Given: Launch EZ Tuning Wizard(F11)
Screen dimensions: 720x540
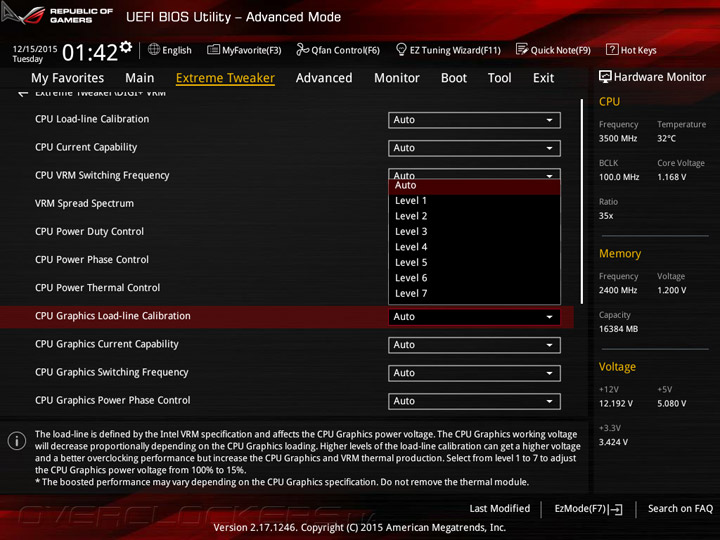Looking at the screenshot, I should [448, 50].
